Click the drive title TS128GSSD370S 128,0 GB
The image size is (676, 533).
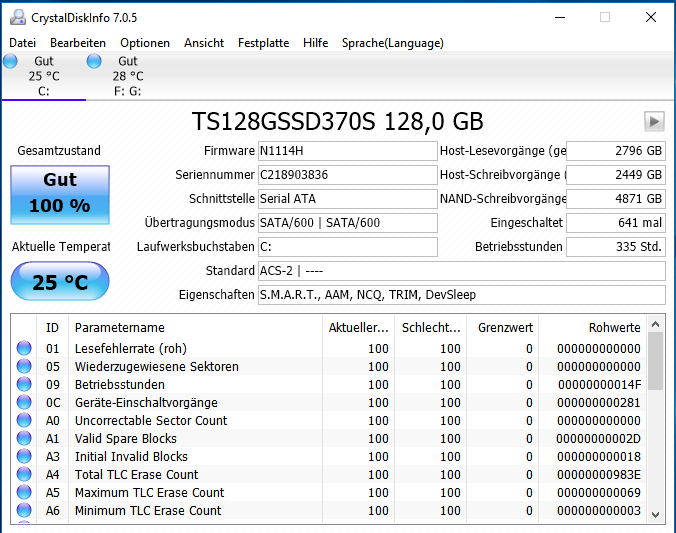(x=338, y=121)
